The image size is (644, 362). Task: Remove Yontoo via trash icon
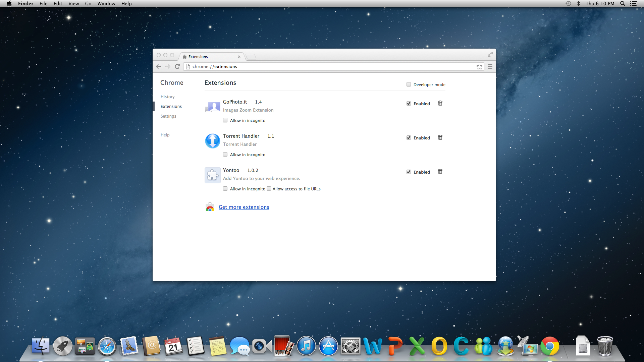(x=440, y=172)
